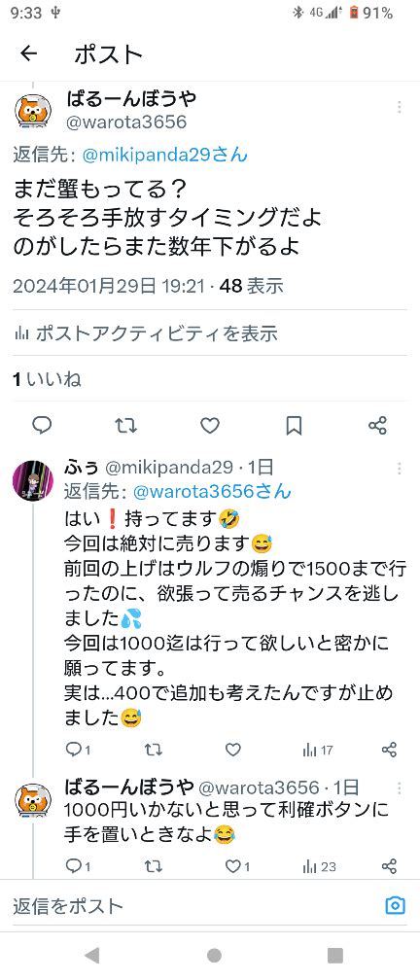Open more options on the mikipanda29 reply
Viewport: 420px width, 980px height.
[399, 469]
